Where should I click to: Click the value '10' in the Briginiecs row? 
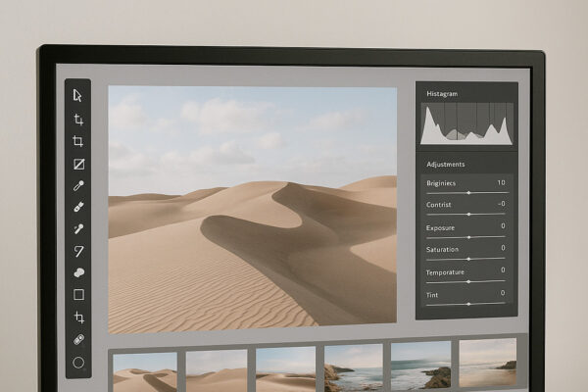[x=501, y=182]
